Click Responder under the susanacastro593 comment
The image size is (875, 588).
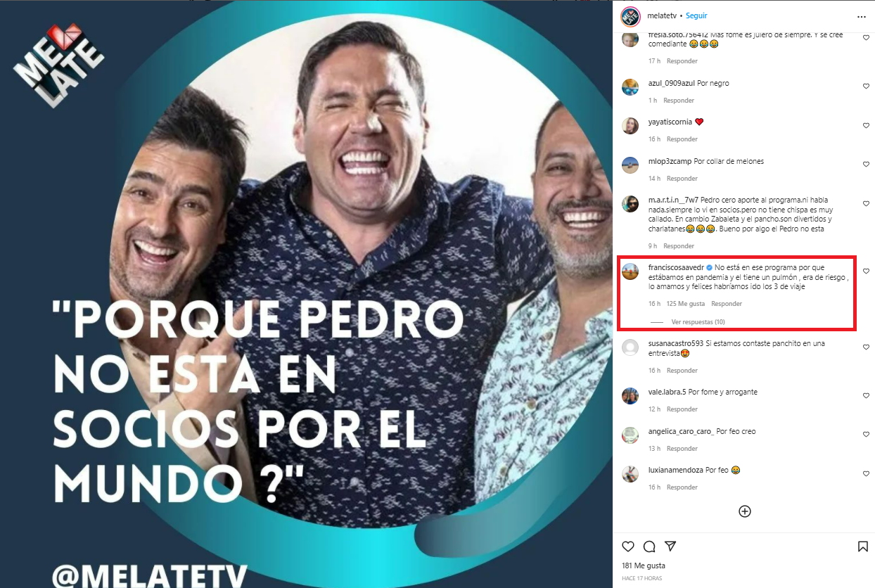tap(682, 371)
